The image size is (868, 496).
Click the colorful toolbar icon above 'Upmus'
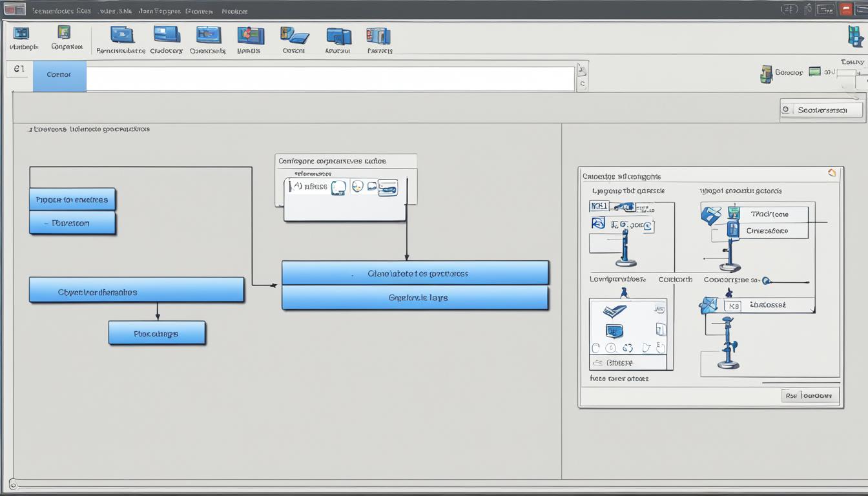click(251, 36)
